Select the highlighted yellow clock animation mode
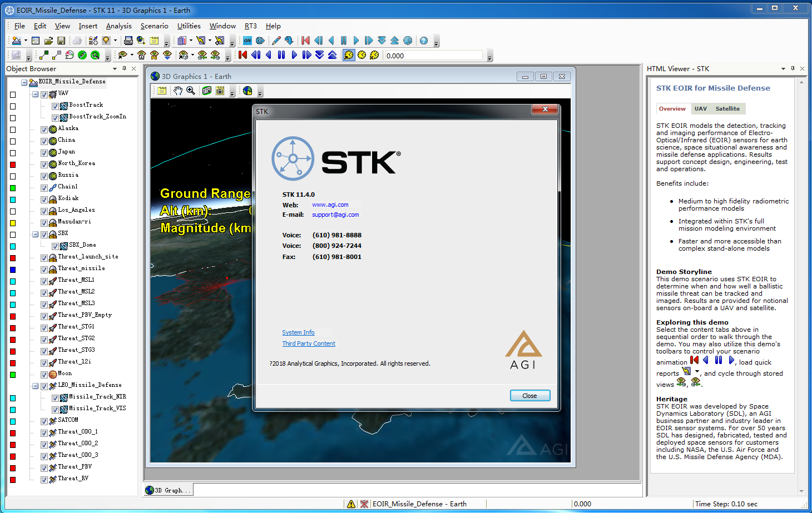 tap(349, 55)
